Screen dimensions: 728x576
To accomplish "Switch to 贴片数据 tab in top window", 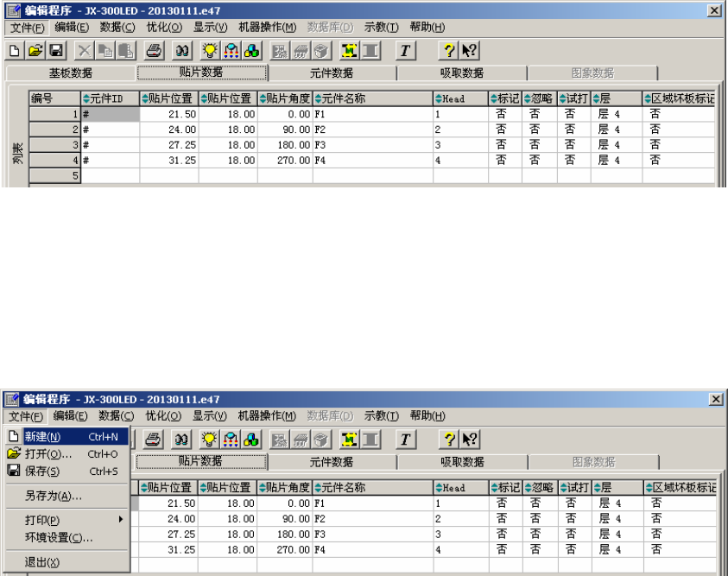I will click(x=201, y=73).
